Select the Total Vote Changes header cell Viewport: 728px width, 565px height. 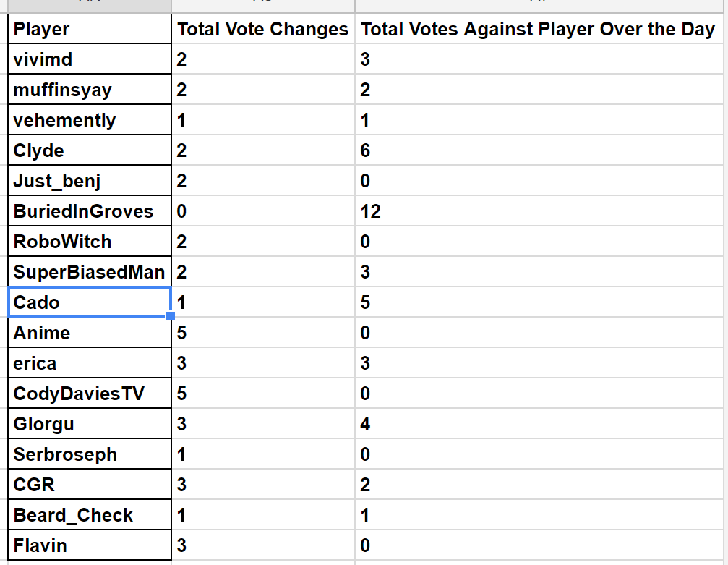[x=262, y=30]
